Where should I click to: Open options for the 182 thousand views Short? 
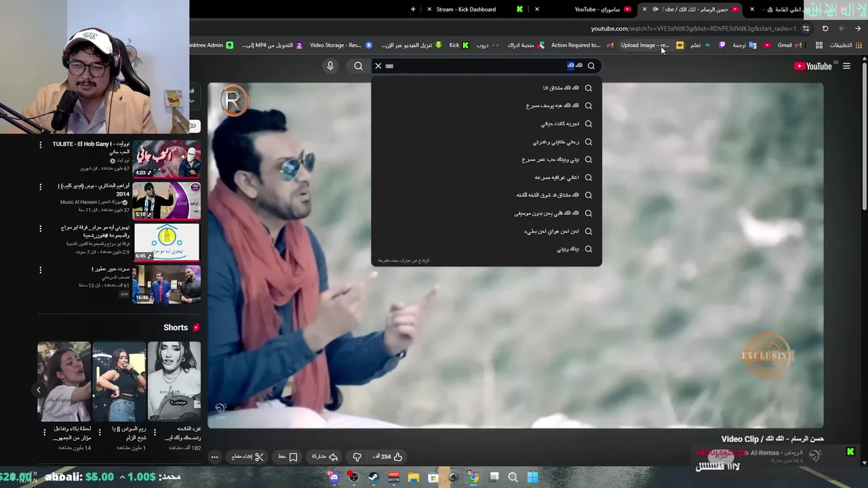(x=154, y=432)
